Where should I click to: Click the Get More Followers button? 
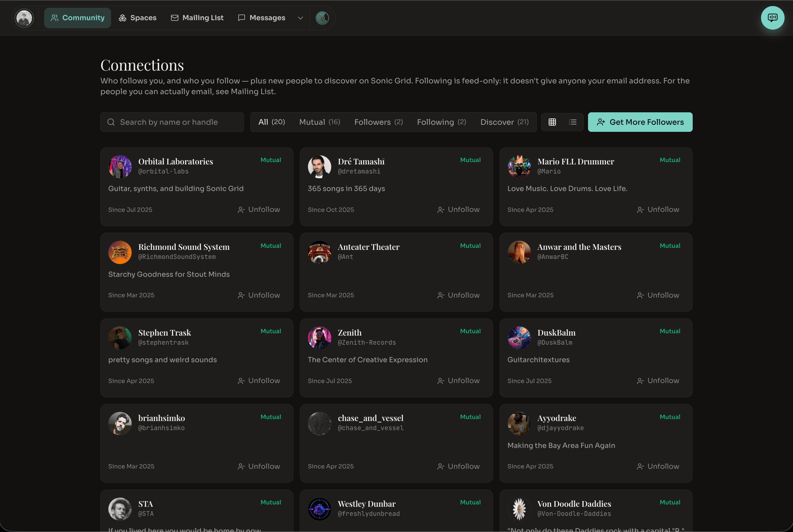(x=640, y=122)
